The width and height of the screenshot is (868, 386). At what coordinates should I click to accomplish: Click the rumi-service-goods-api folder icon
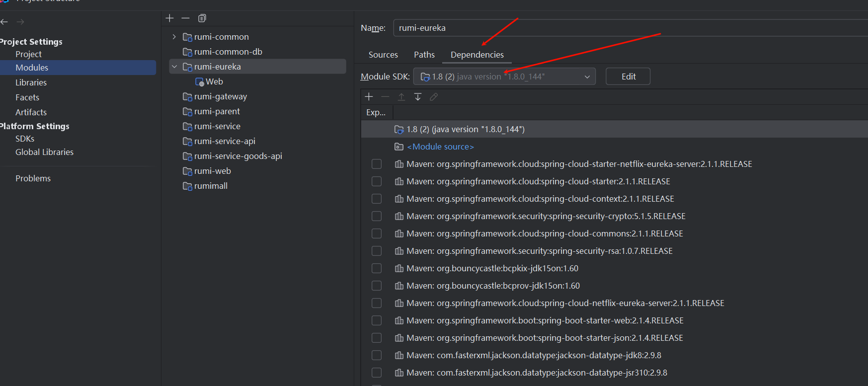187,156
